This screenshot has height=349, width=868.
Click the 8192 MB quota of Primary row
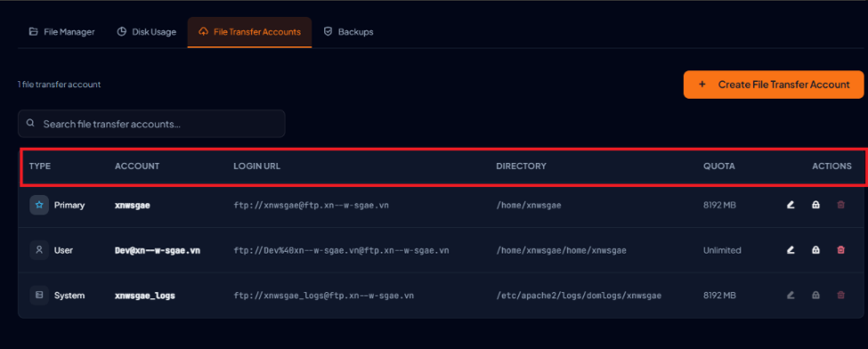pyautogui.click(x=719, y=205)
